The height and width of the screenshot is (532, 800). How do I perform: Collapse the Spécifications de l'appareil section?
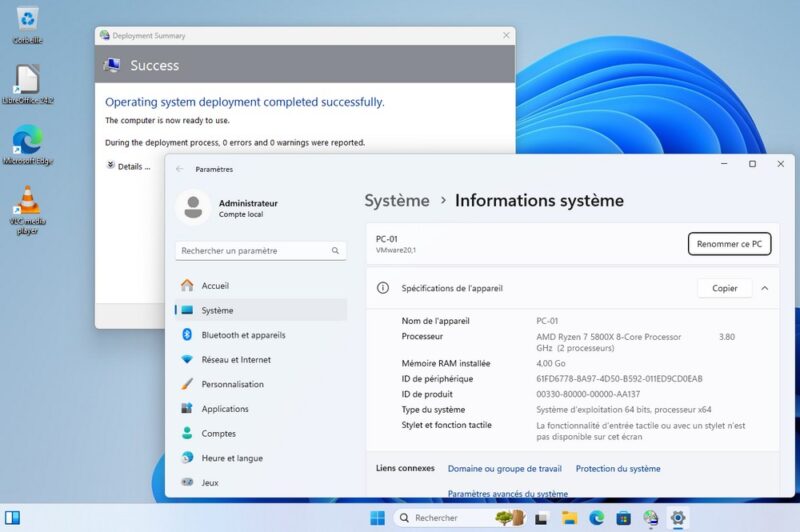[765, 288]
